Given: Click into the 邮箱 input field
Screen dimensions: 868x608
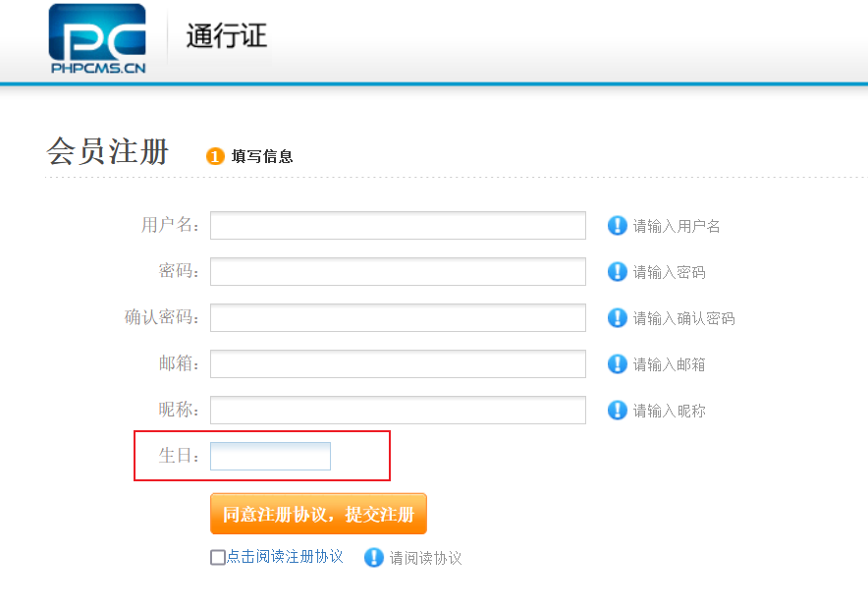Looking at the screenshot, I should [x=398, y=363].
